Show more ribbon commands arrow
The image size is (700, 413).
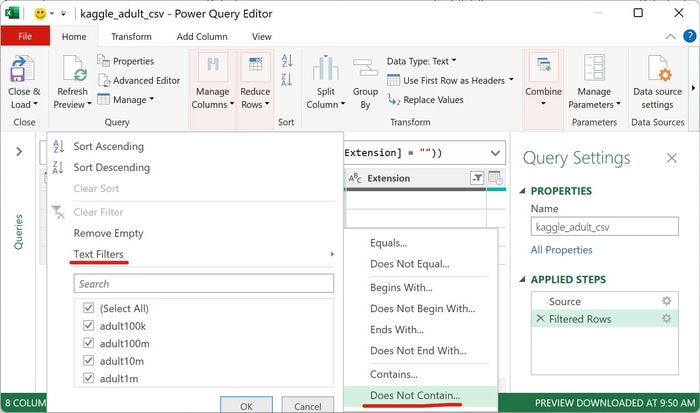[693, 88]
